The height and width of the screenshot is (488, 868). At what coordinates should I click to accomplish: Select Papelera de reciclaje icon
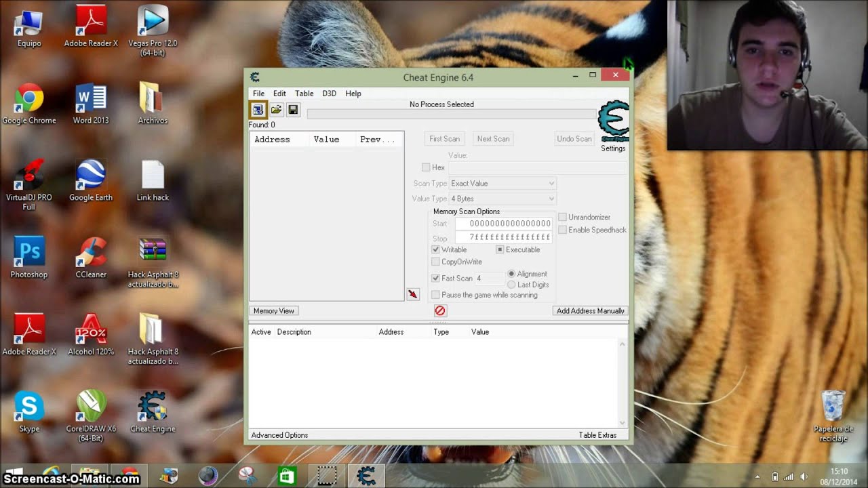point(833,417)
